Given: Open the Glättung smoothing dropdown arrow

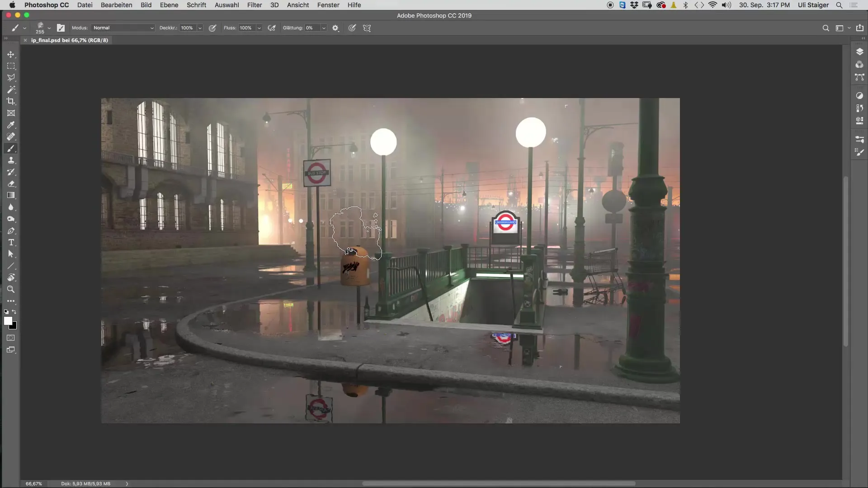Looking at the screenshot, I should click(324, 28).
